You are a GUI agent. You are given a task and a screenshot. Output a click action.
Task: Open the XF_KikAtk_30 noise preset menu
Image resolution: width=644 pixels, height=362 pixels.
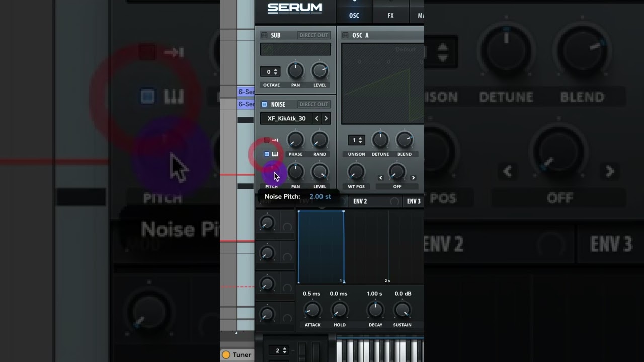tap(286, 119)
